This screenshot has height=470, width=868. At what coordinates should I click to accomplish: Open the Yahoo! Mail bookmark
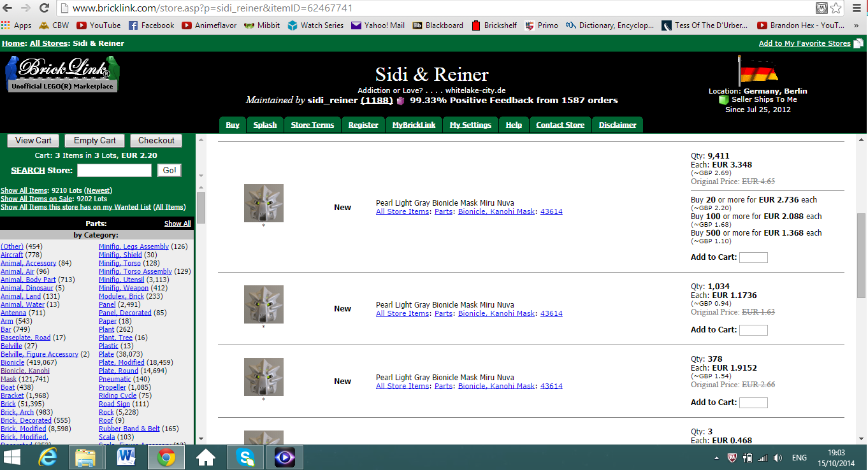click(378, 25)
